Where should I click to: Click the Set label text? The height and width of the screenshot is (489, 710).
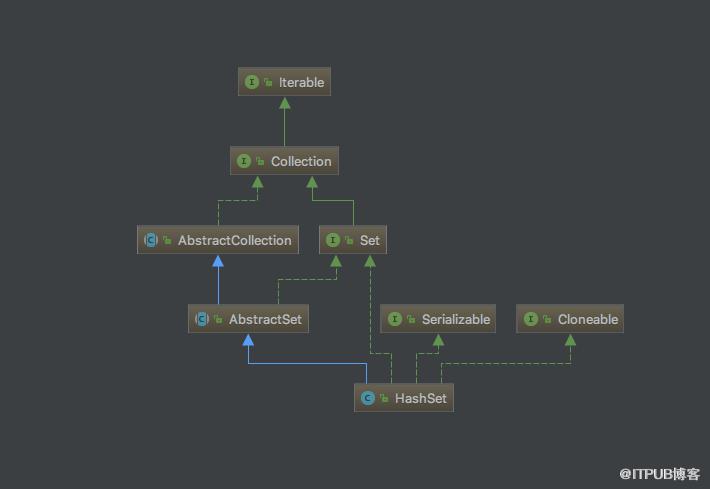click(369, 240)
